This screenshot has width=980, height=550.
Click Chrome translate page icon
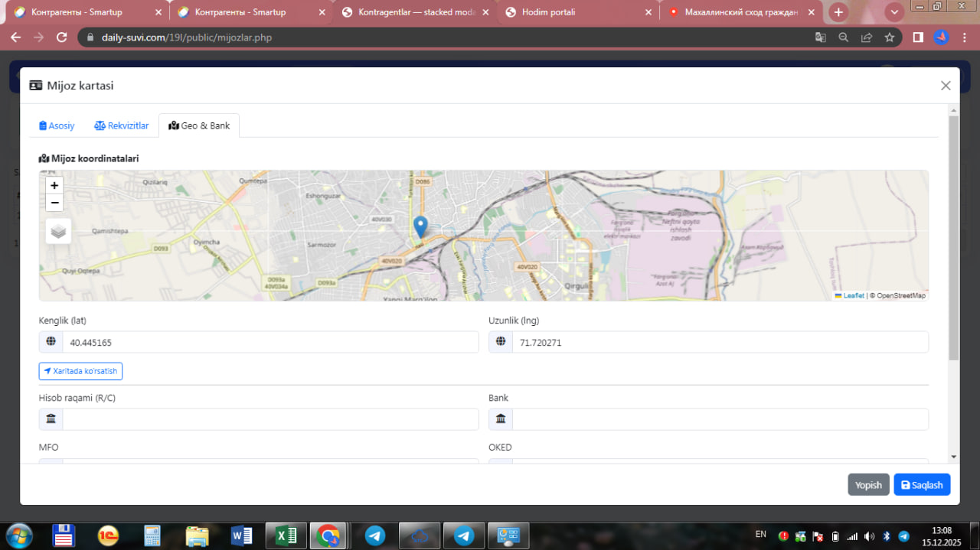click(x=820, y=37)
